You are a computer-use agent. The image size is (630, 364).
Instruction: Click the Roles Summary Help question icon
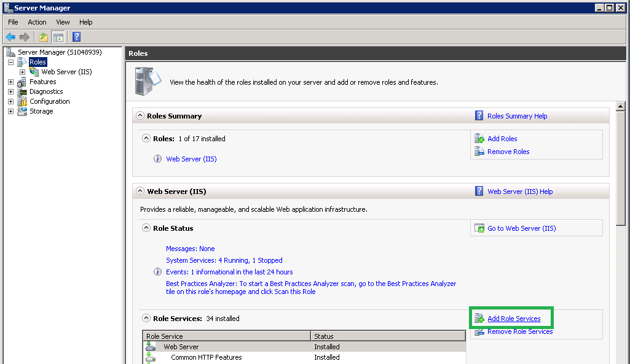click(479, 115)
